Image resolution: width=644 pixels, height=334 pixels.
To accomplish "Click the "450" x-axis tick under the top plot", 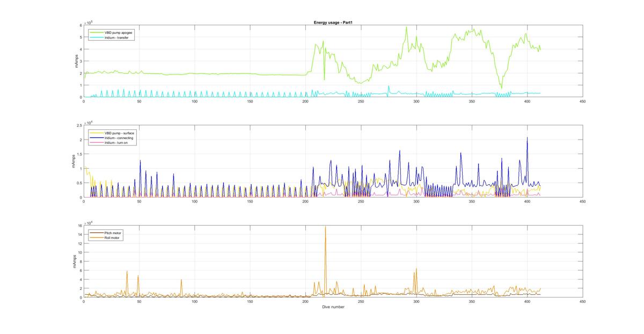I will pos(582,101).
